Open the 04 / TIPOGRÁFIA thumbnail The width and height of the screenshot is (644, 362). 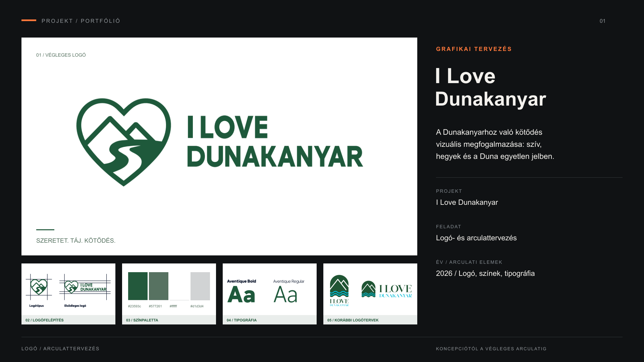click(270, 294)
